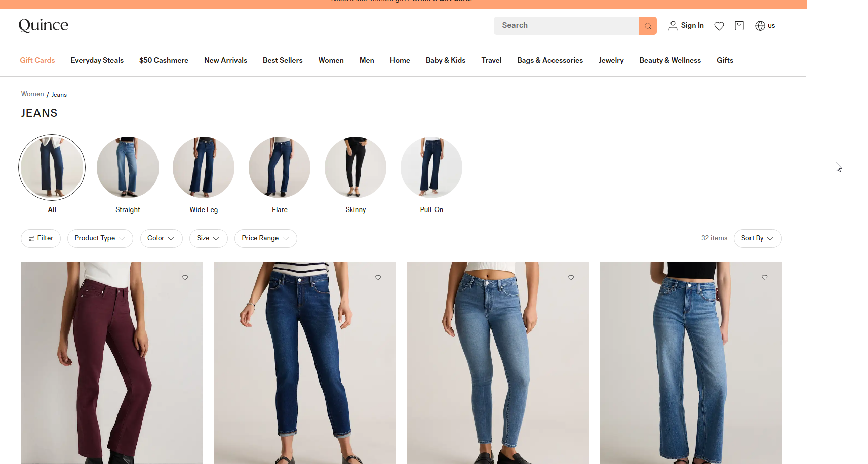This screenshot has height=464, width=868.
Task: Open the Best Sellers menu
Action: pos(283,60)
